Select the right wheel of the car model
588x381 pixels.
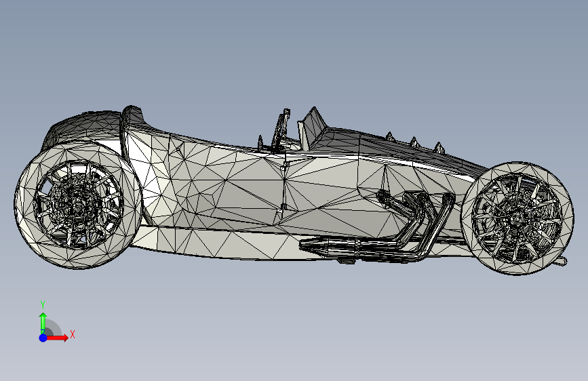click(x=517, y=218)
